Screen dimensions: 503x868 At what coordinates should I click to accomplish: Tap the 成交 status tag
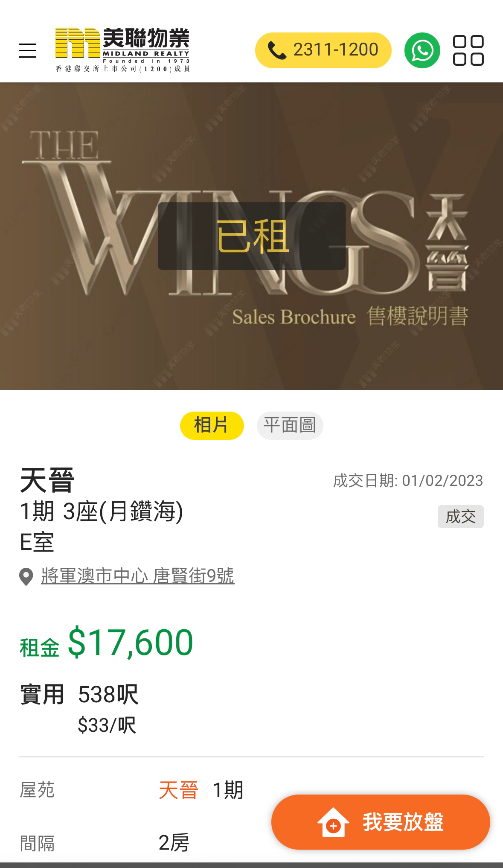click(460, 517)
